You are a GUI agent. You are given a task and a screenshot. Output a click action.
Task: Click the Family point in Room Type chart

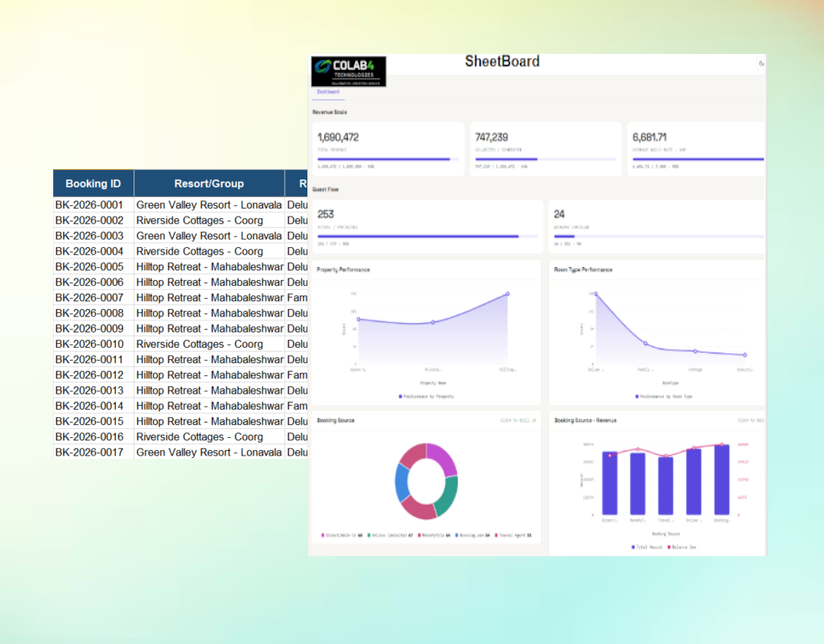645,343
